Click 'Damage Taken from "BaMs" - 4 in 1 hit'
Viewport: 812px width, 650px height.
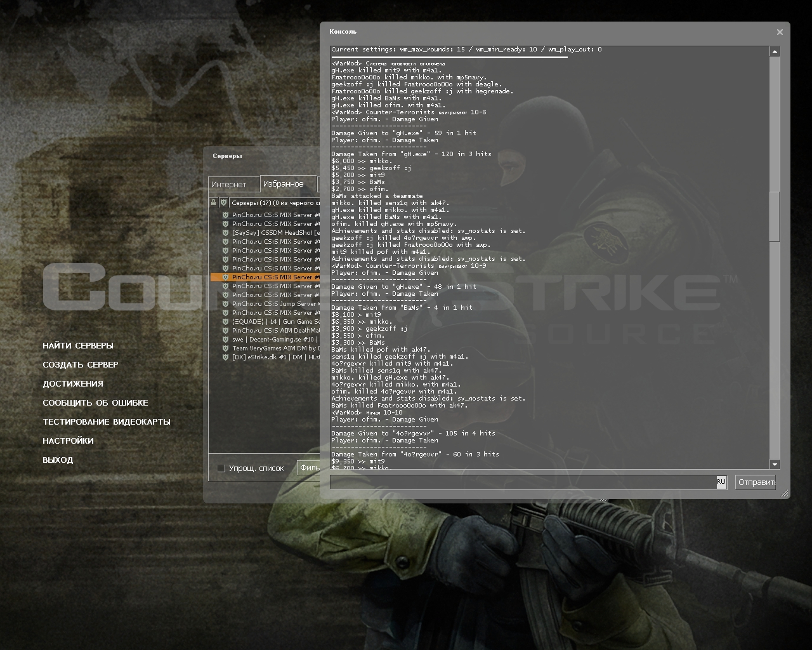tap(402, 308)
